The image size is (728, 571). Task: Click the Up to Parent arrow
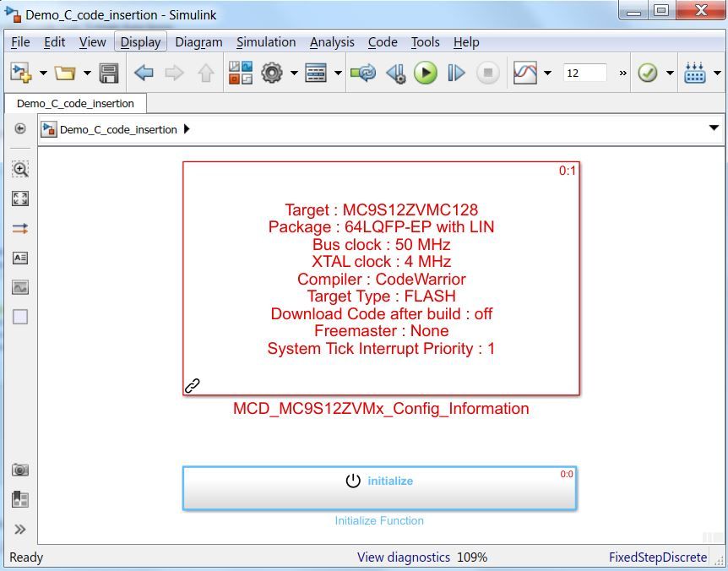pos(206,73)
